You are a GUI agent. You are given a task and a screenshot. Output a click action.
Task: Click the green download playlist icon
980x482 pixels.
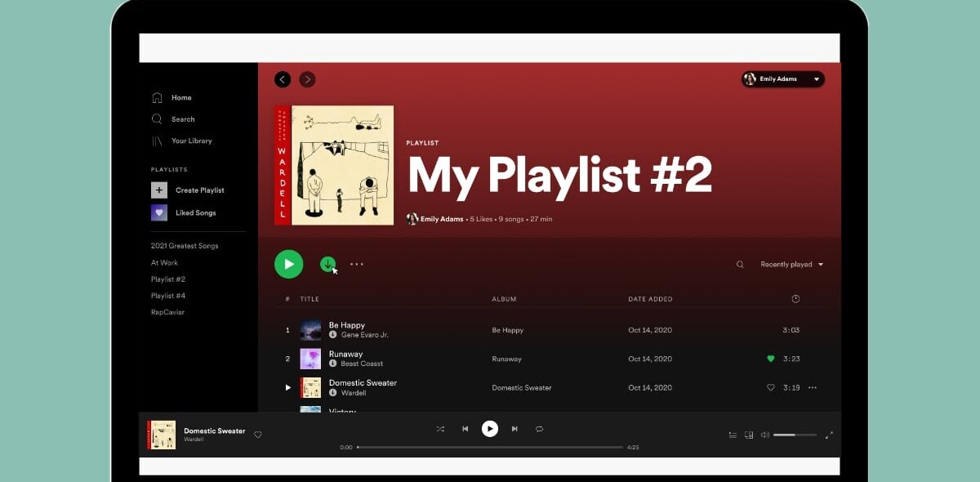(327, 264)
